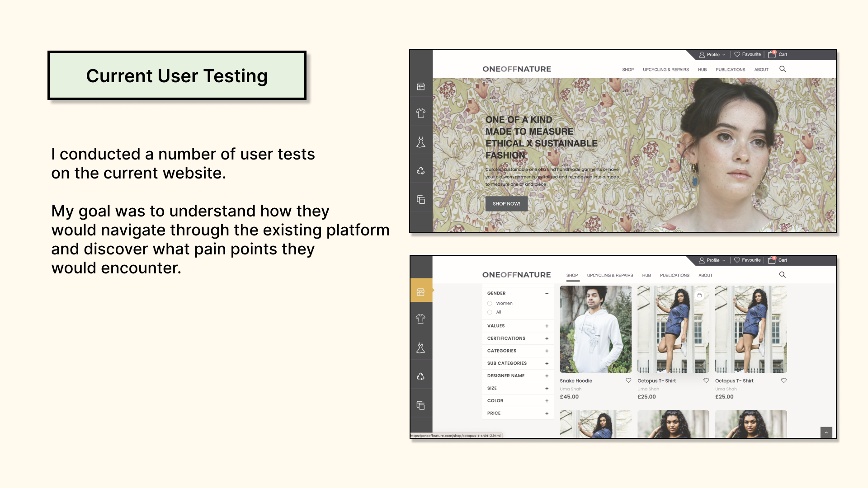Favourite the first Octopus T-Shirt heart
The width and height of the screenshot is (868, 488).
click(x=706, y=380)
